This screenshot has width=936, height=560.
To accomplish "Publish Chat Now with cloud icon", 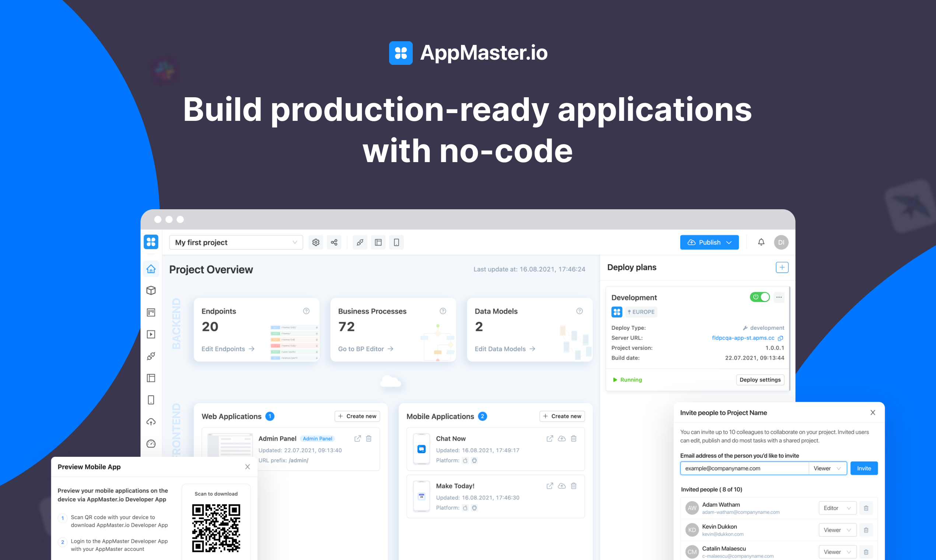I will pos(562,438).
